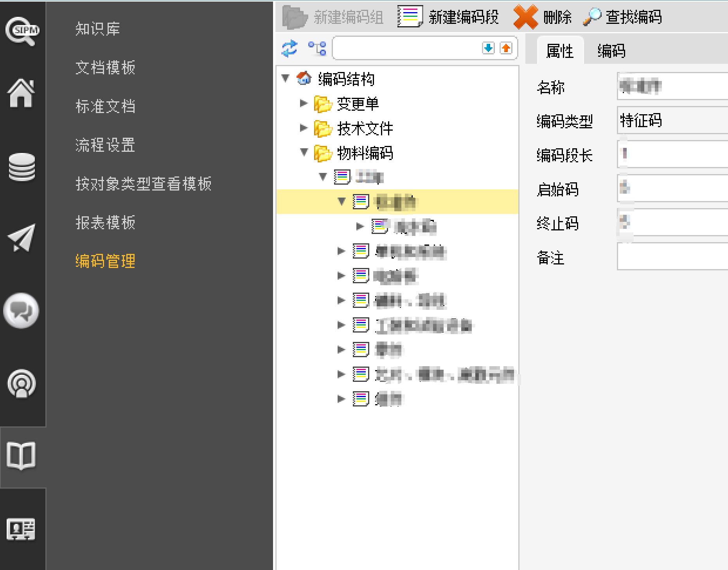Viewport: 728px width, 570px height.
Task: Select 编码管理 menu item
Action: pos(105,261)
